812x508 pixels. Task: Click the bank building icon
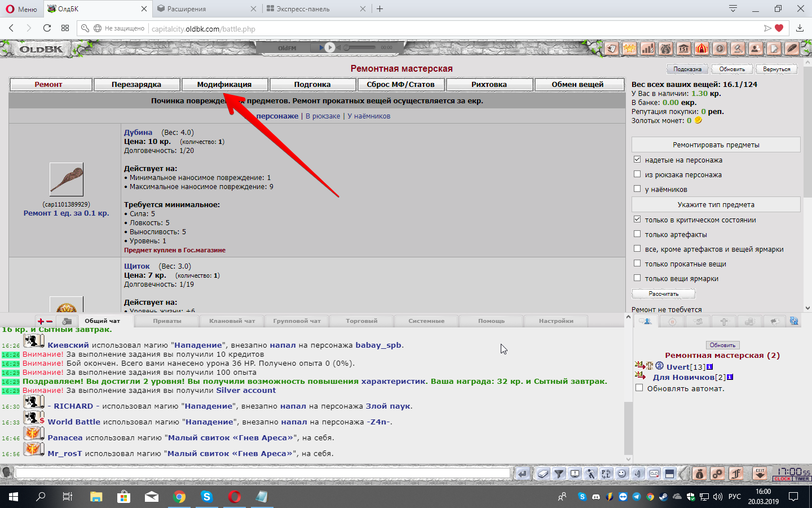click(x=683, y=49)
